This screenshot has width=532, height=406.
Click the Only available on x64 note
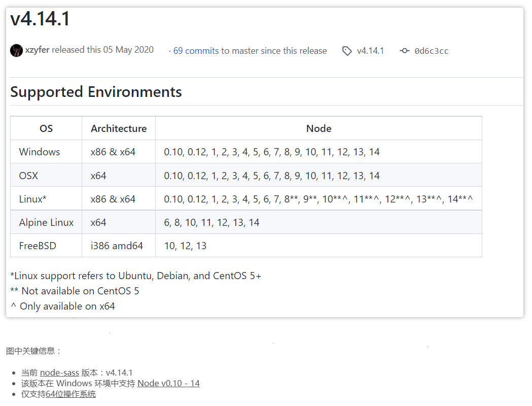63,306
